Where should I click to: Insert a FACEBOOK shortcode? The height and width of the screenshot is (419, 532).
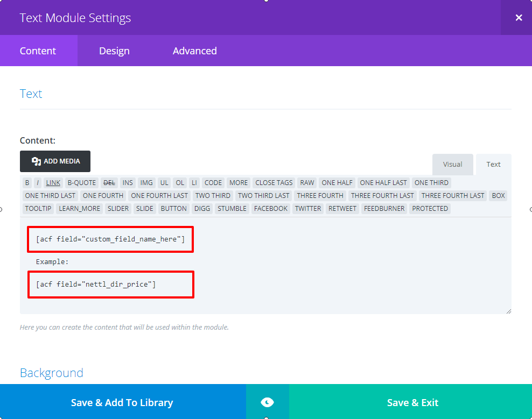tap(270, 208)
